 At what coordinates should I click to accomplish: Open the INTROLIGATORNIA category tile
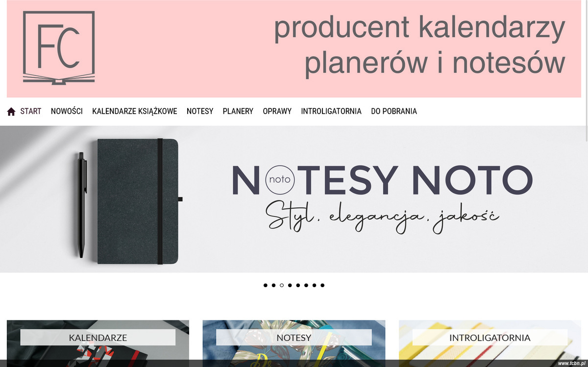click(x=490, y=343)
